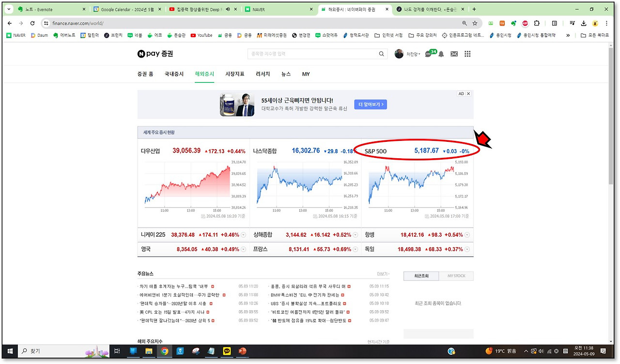This screenshot has width=620, height=364.
Task: Select the 시장지표 menu
Action: pos(235,74)
